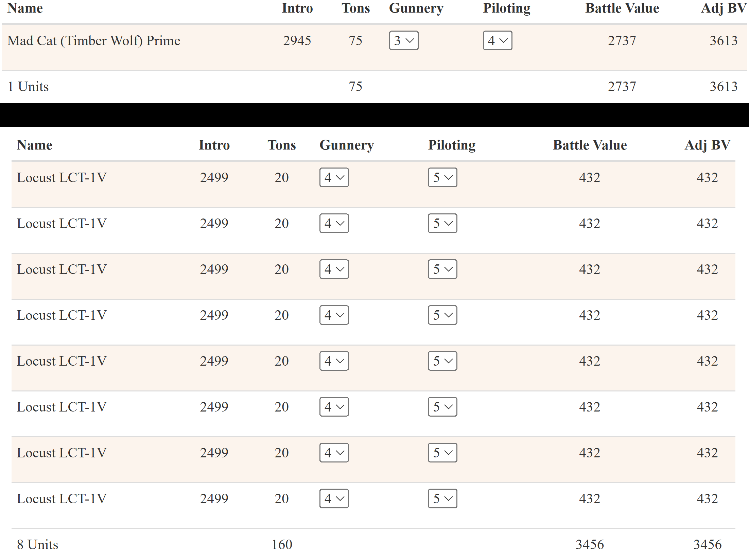Image resolution: width=749 pixels, height=560 pixels.
Task: Click Intro header in Locust table
Action: tap(214, 145)
